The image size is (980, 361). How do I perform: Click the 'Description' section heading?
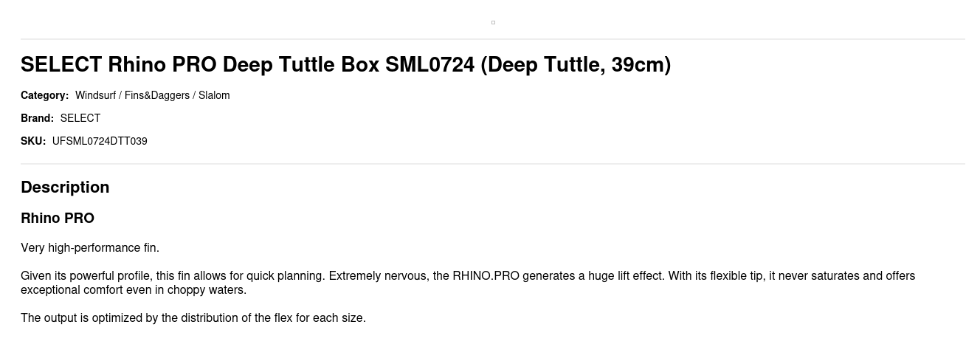click(x=65, y=188)
